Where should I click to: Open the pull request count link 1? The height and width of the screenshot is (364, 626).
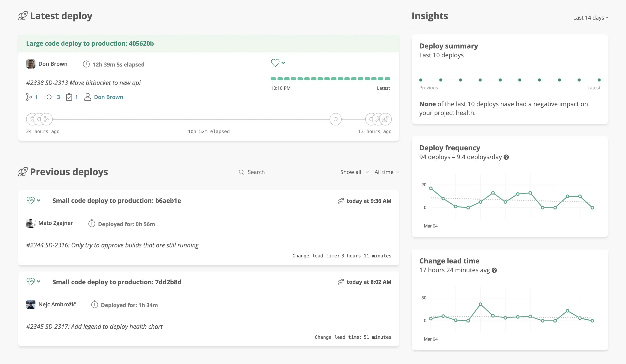point(36,97)
